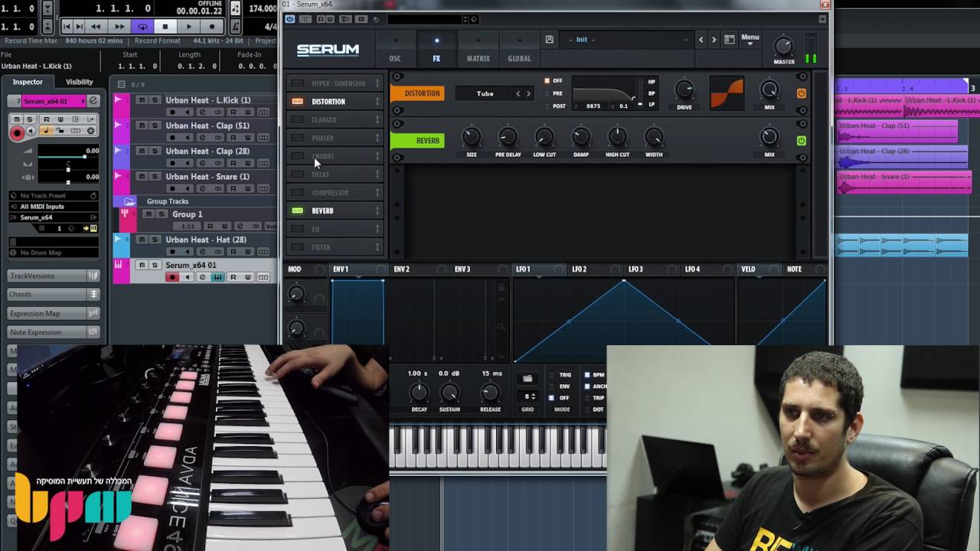
Task: Click the Urban Heat - Clap (51) clip
Action: (897, 131)
